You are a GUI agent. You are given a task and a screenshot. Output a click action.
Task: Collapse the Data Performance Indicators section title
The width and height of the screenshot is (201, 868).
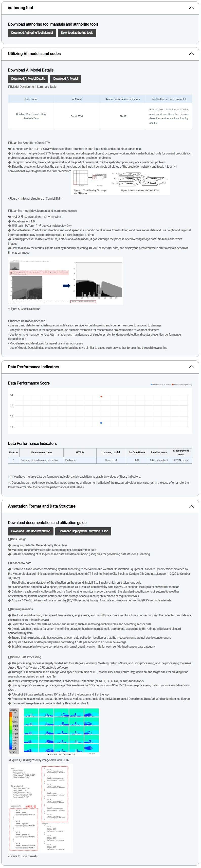point(33,367)
